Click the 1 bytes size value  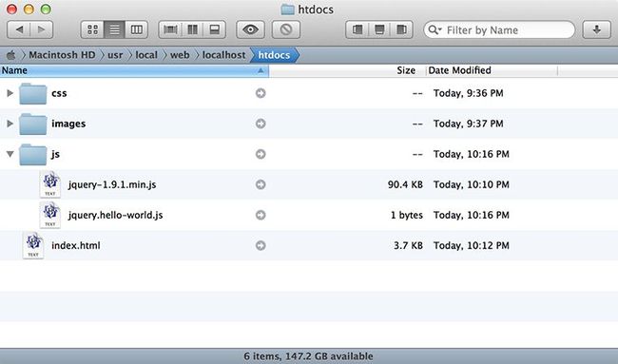[407, 215]
